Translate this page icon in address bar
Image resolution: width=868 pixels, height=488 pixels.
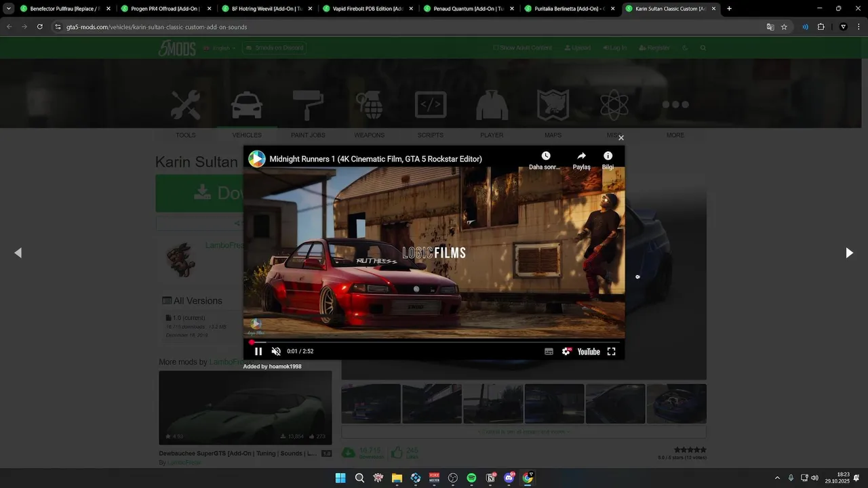(x=770, y=27)
